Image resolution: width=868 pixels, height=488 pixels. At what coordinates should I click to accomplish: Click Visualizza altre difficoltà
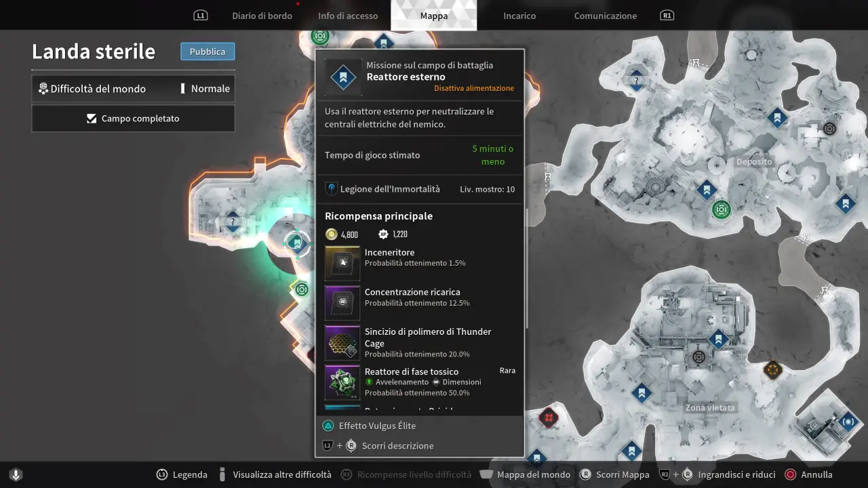(275, 474)
